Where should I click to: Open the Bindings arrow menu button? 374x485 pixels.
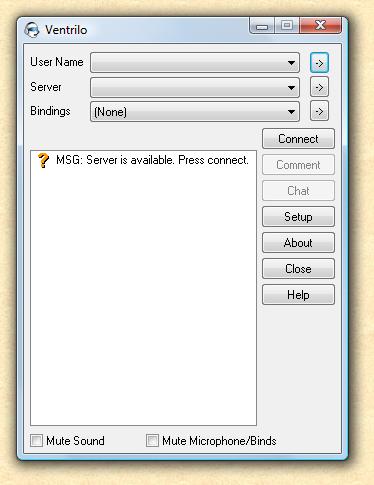[x=319, y=111]
